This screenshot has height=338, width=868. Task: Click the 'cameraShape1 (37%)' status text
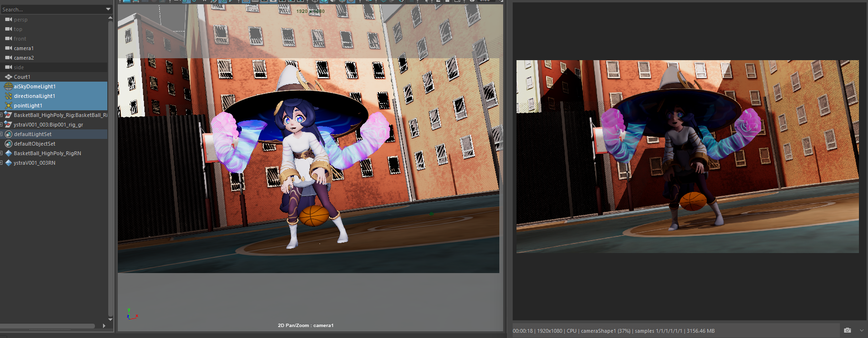606,331
